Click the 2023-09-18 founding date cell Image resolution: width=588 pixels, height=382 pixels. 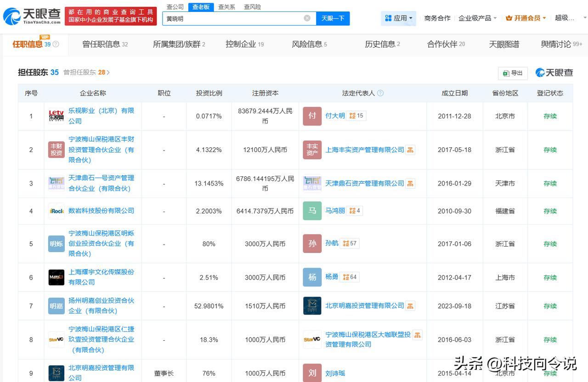pos(455,306)
